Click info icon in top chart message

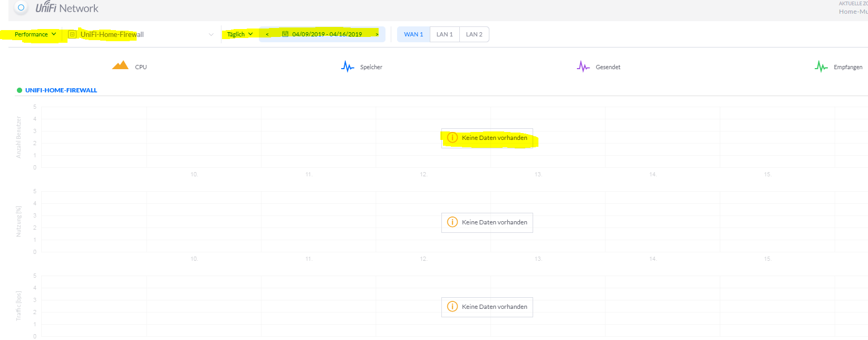(x=452, y=138)
